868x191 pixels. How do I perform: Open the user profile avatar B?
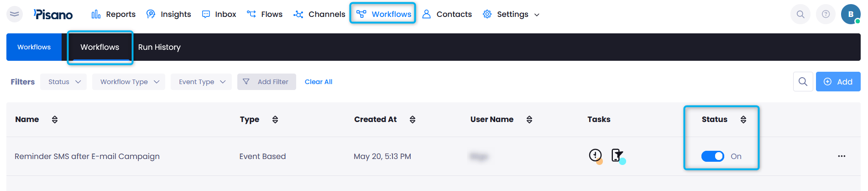(x=850, y=14)
